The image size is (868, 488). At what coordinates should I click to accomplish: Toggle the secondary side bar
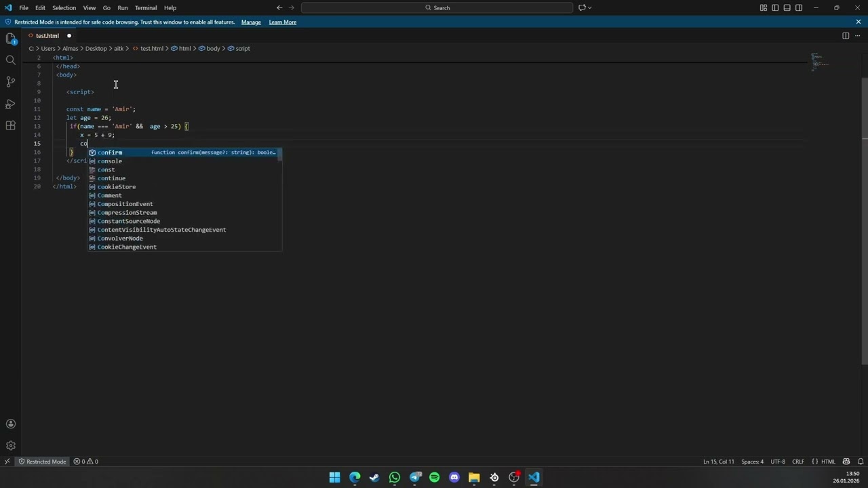[x=799, y=7]
